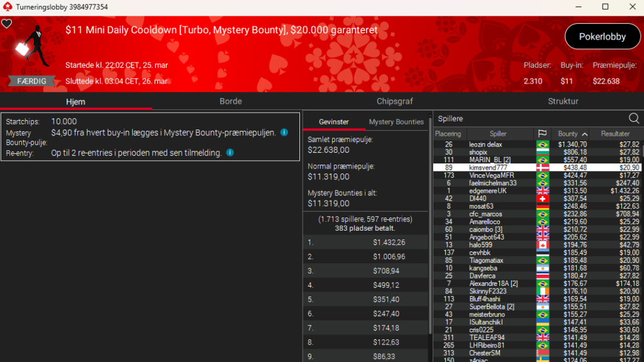Sort players by the flag column icon
644x362 pixels.
[x=541, y=134]
